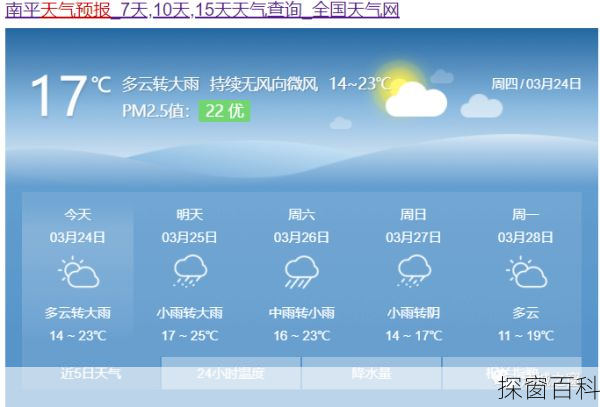The width and height of the screenshot is (600, 407).
Task: Click the heavy rain icon for 03月26日
Action: point(302,272)
